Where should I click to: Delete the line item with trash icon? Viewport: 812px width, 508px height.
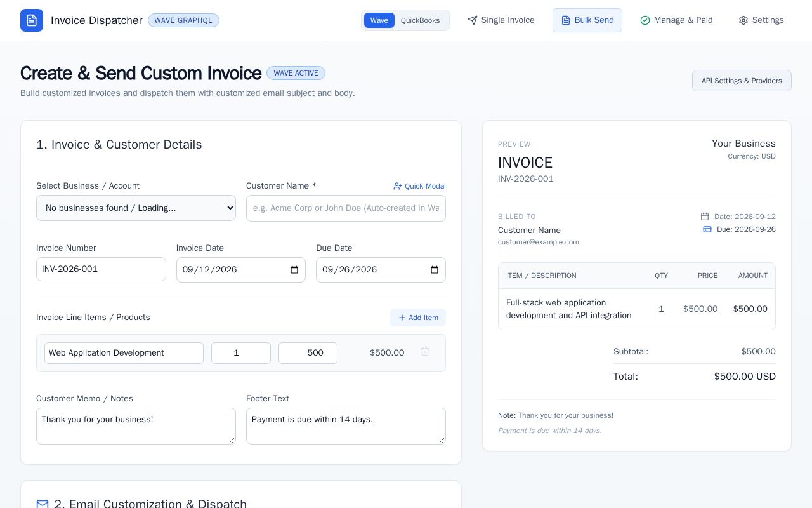(425, 351)
